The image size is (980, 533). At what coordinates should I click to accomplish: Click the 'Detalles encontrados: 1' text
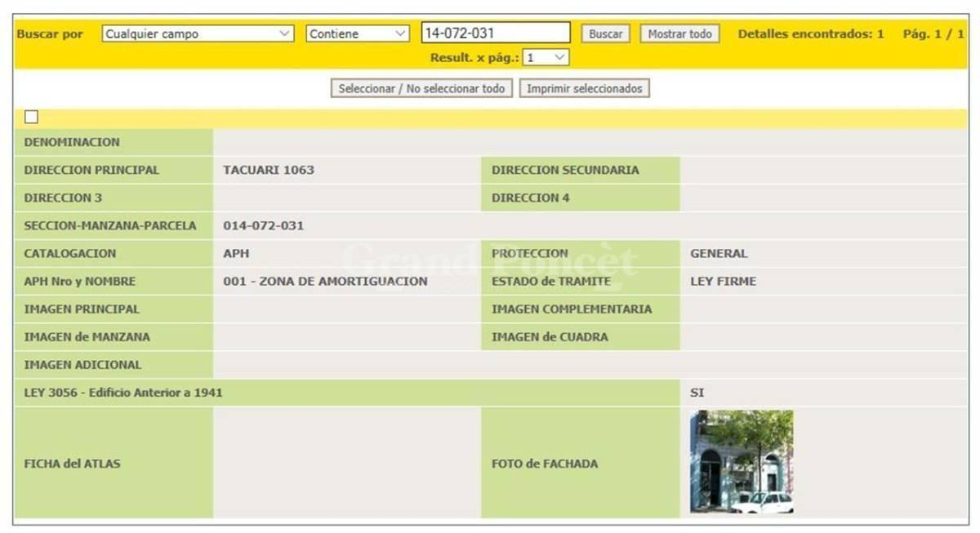click(811, 34)
